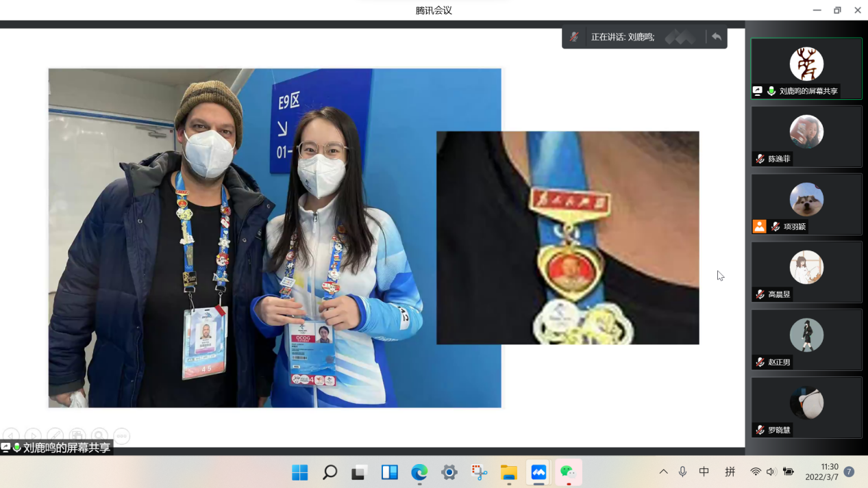
Task: Click 陈逸菲's participant video tile
Action: pos(806,135)
